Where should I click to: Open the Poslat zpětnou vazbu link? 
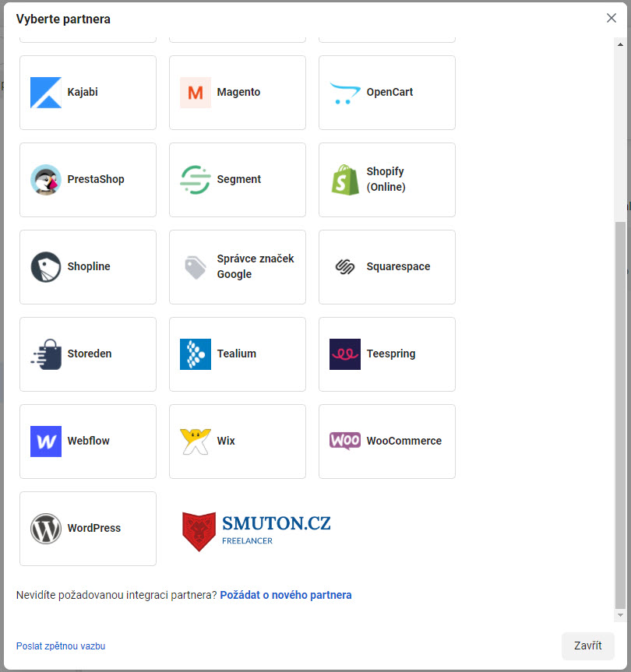(61, 646)
